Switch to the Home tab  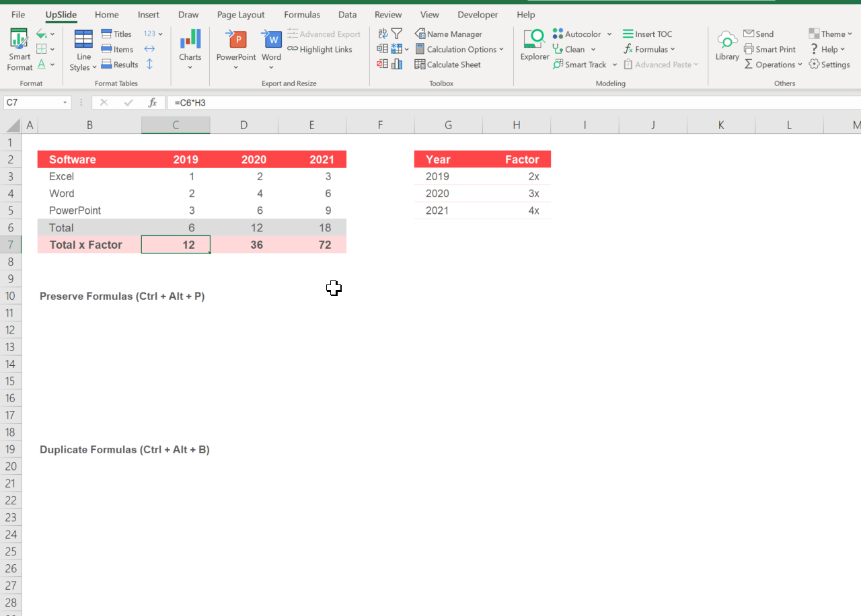[x=107, y=14]
